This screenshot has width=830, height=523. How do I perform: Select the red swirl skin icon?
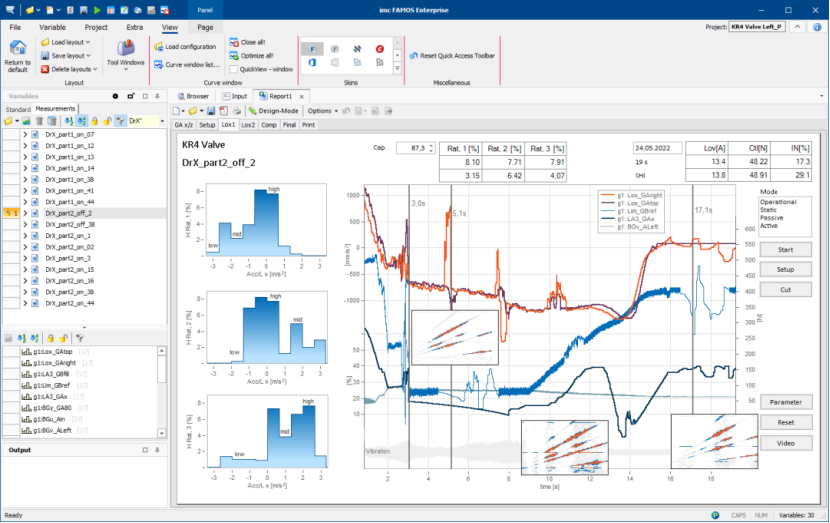(x=380, y=49)
